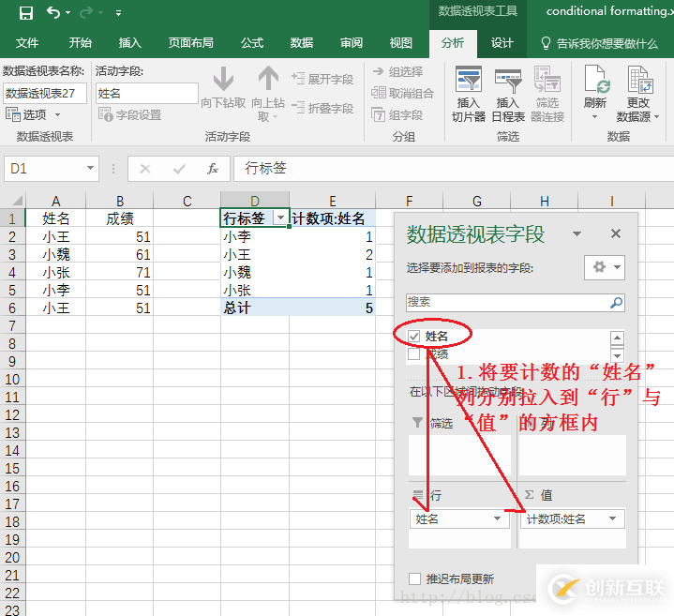The image size is (674, 616).
Task: Click the field list search box (搜索)
Action: (x=506, y=302)
